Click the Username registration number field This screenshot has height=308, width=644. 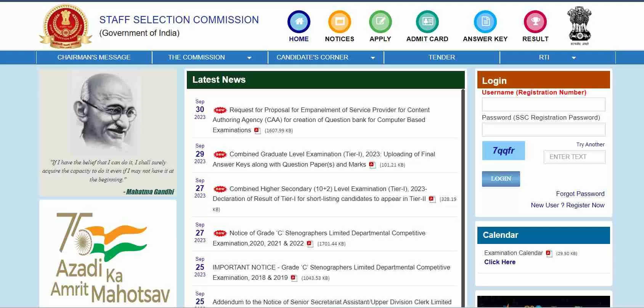[543, 104]
